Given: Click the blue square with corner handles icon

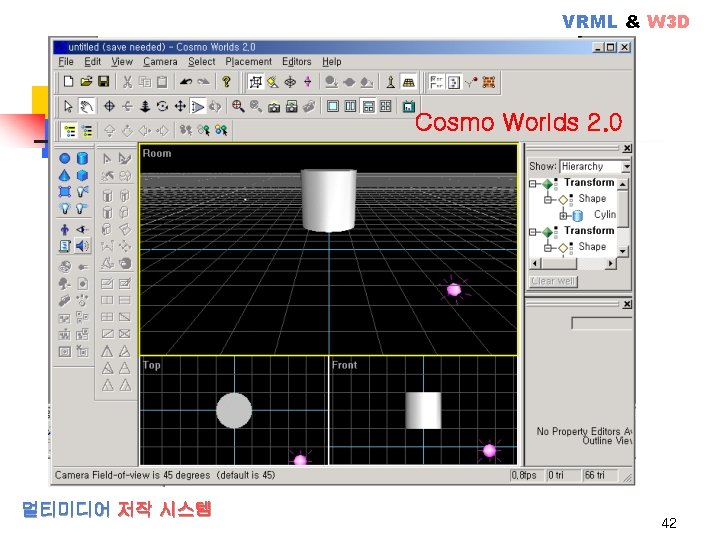Looking at the screenshot, I should [65, 191].
